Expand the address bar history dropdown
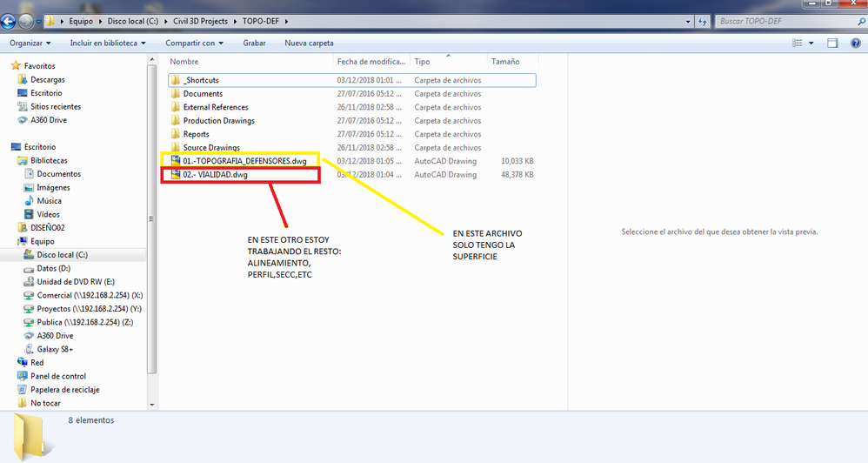The image size is (868, 463). click(688, 22)
